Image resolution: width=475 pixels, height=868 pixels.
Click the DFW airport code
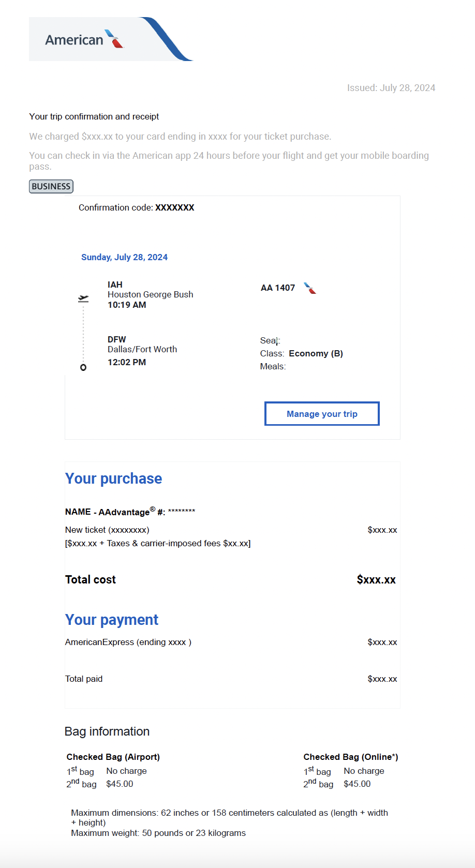117,339
